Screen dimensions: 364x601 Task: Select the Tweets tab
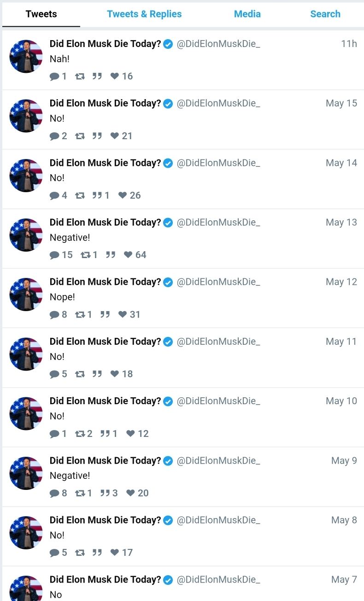pyautogui.click(x=41, y=14)
